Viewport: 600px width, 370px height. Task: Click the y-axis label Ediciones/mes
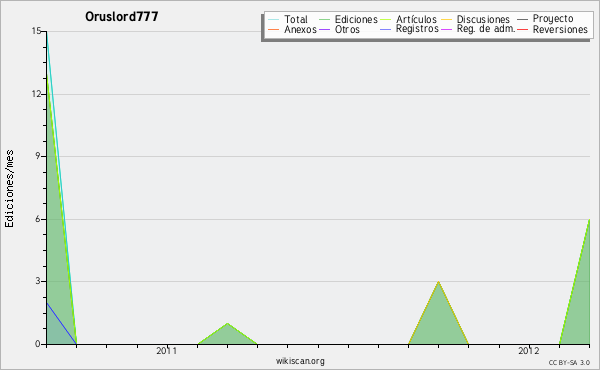9,189
